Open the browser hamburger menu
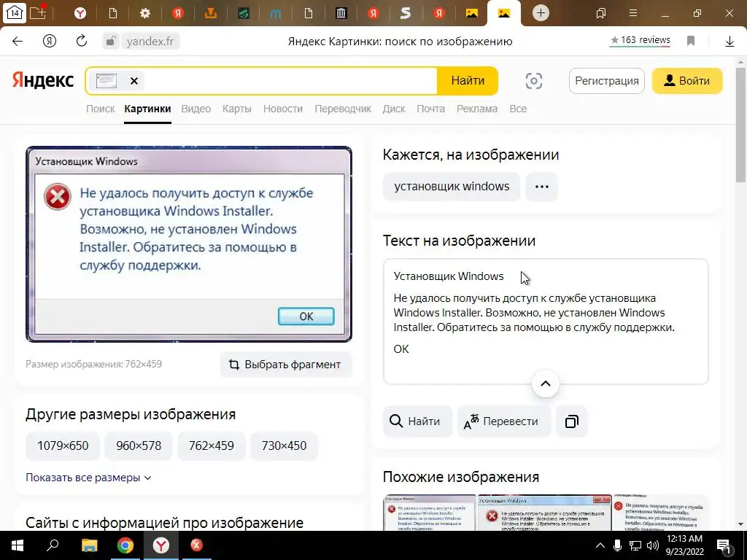Viewport: 747px width, 560px height. (x=633, y=13)
